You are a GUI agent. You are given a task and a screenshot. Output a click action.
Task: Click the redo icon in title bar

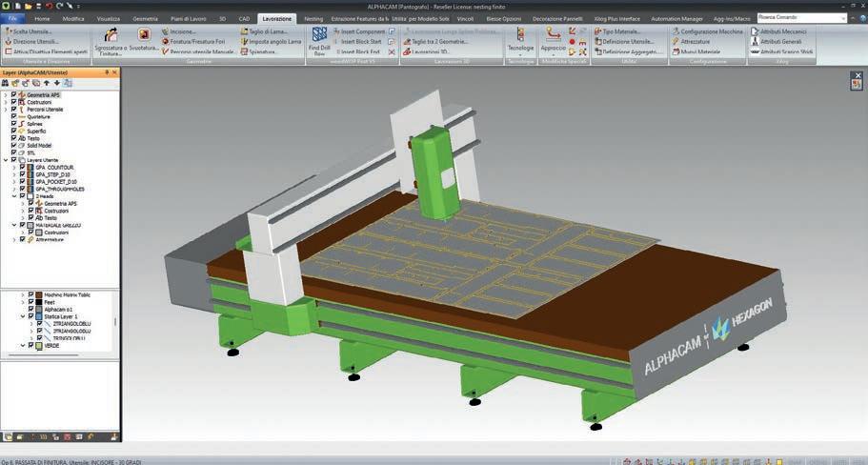(x=59, y=6)
